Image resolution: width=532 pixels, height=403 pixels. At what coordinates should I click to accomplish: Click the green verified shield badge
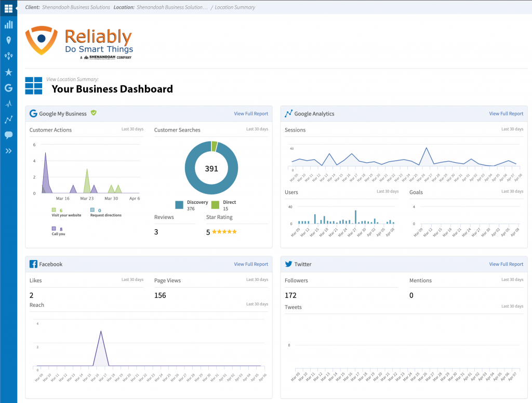pos(94,113)
